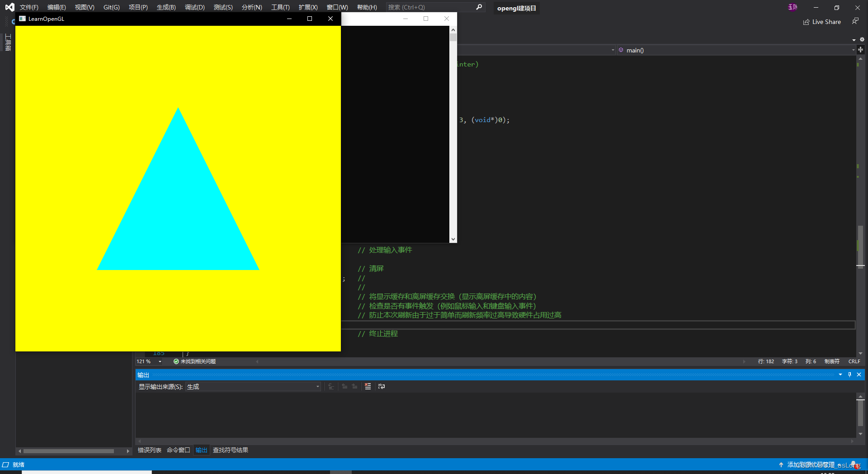Click the feedback icon near Live Share

[x=855, y=21]
